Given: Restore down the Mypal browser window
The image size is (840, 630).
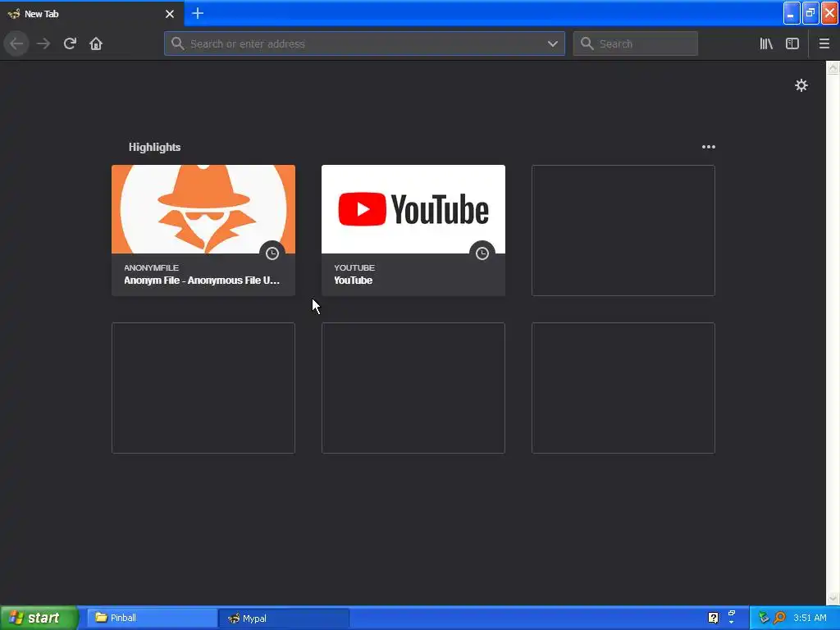Looking at the screenshot, I should [810, 13].
